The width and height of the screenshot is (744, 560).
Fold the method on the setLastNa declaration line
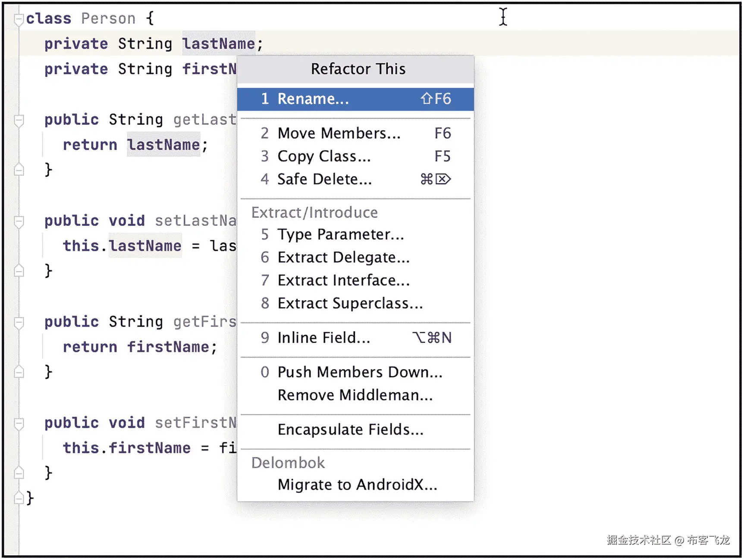point(19,221)
